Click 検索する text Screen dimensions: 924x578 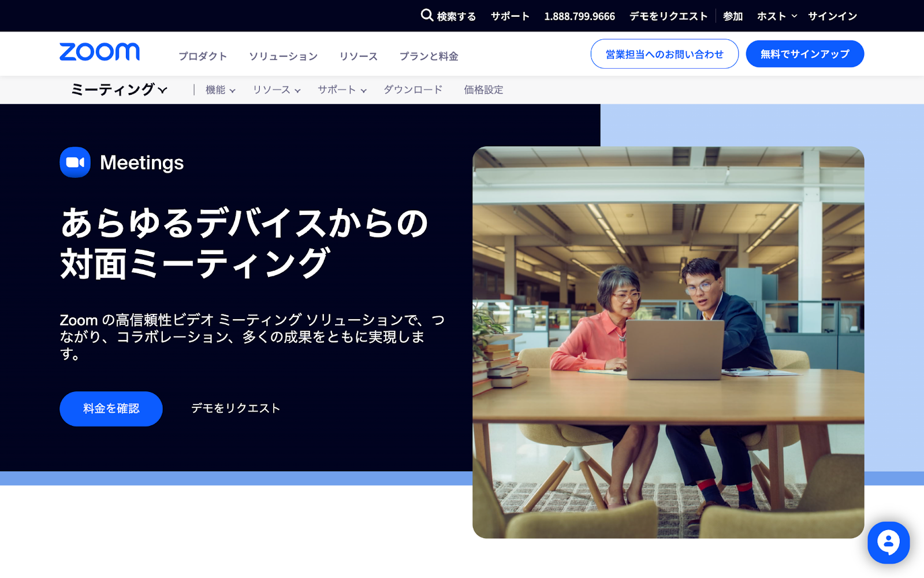pyautogui.click(x=456, y=16)
